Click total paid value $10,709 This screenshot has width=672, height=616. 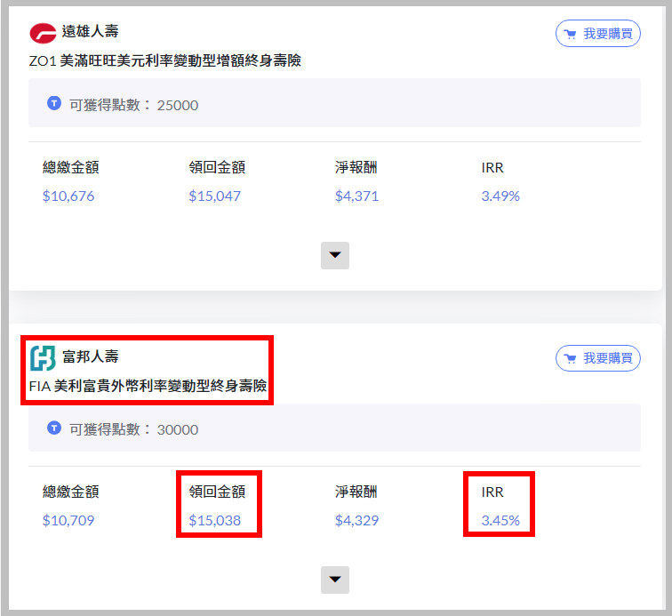pos(68,520)
